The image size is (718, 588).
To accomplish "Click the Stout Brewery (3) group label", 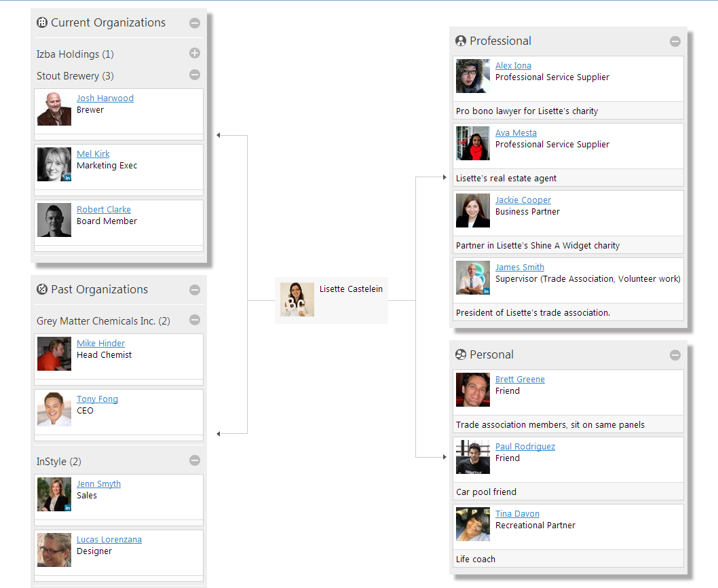I will click(75, 76).
